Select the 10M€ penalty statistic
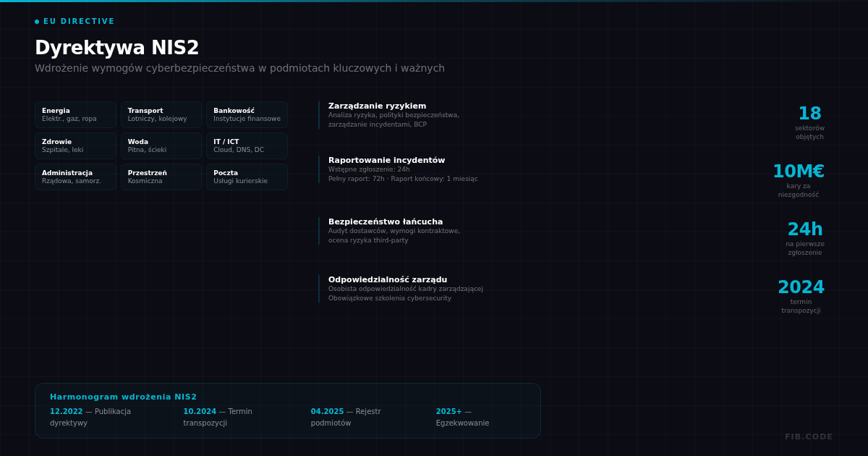Screen dimensions: 868x456 pyautogui.click(x=798, y=180)
